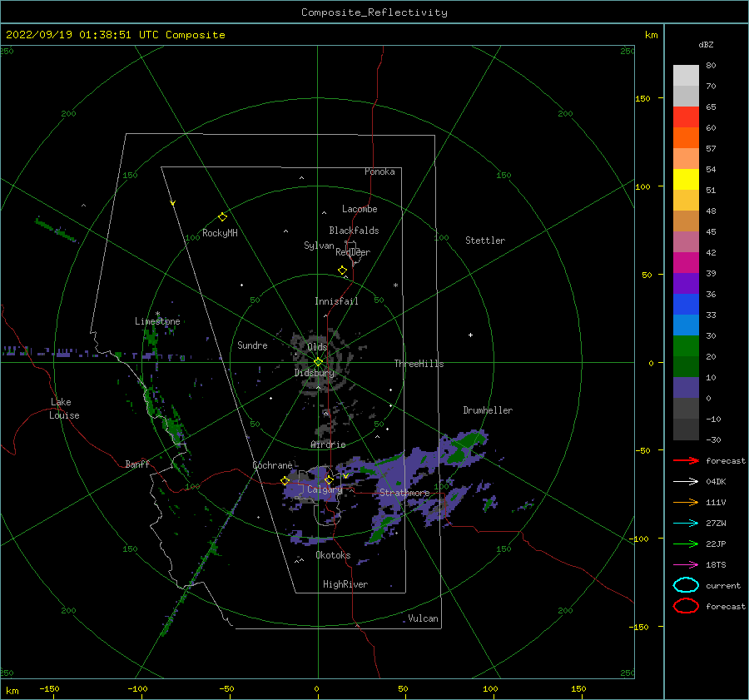Image resolution: width=749 pixels, height=700 pixels.
Task: Click the yellow radar site marker at center
Action: pyautogui.click(x=318, y=362)
